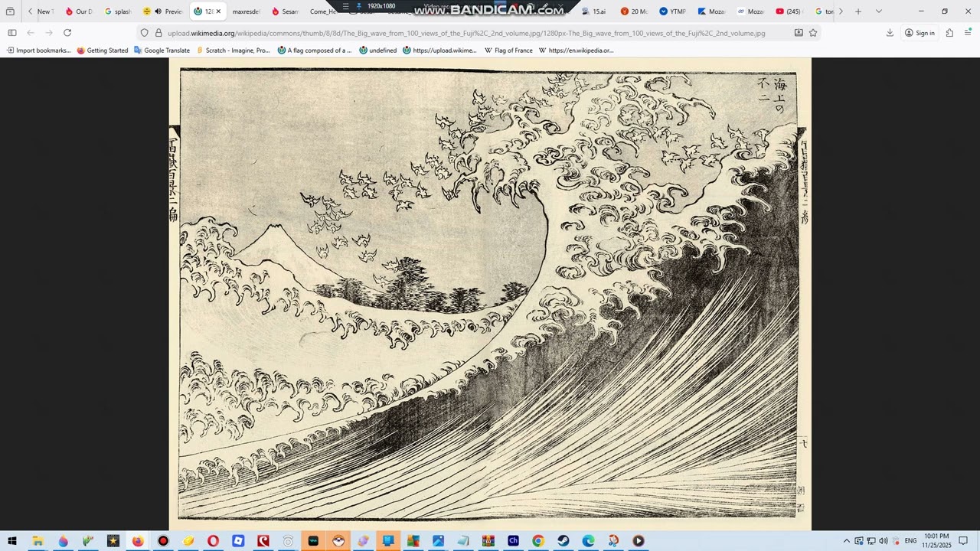List all open tabs

click(878, 11)
